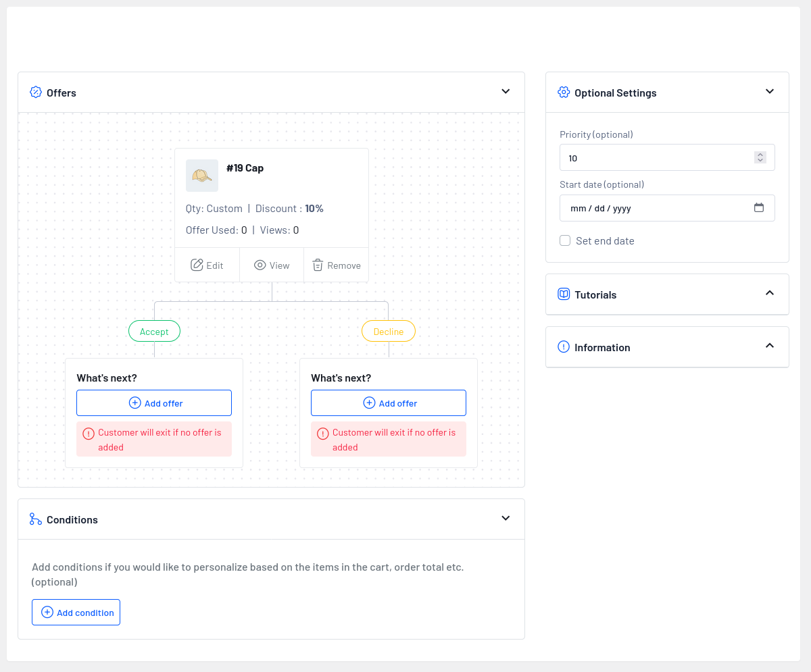Open calendar picker in Start date field
Screen dimensions: 811x672
pyautogui.click(x=758, y=208)
